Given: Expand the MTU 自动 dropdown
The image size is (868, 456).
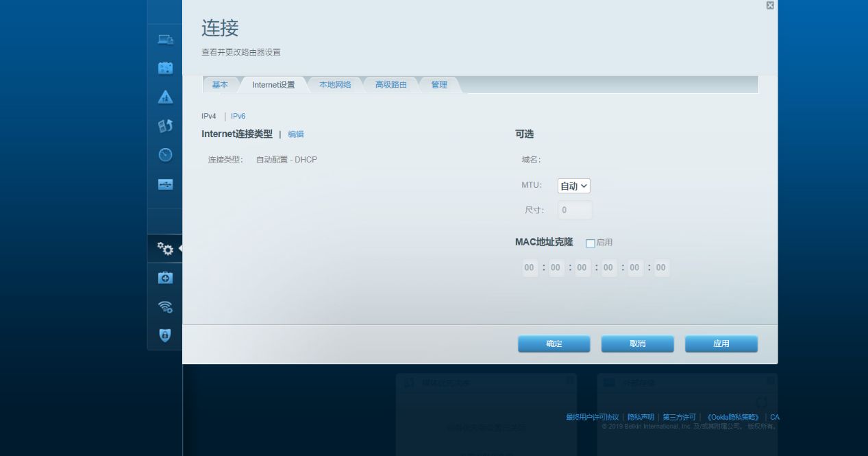Looking at the screenshot, I should 573,186.
